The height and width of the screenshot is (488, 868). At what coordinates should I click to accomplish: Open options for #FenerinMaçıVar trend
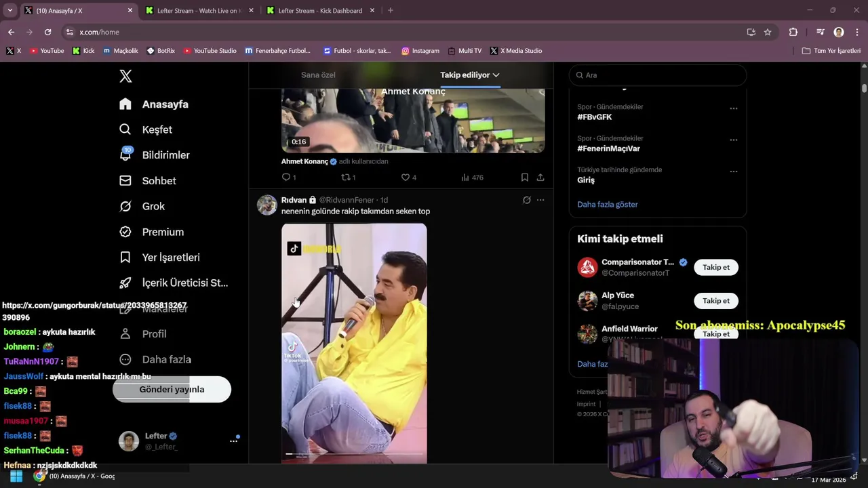(x=733, y=140)
